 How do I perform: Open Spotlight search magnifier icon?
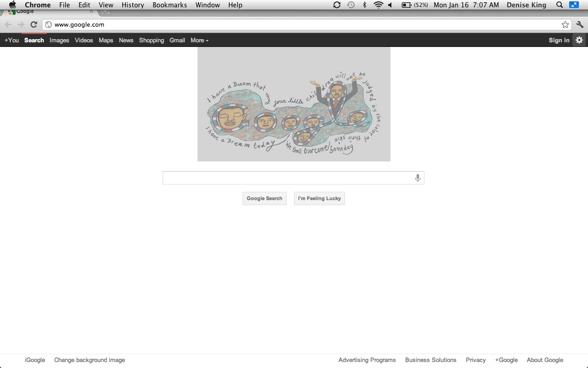pos(559,5)
